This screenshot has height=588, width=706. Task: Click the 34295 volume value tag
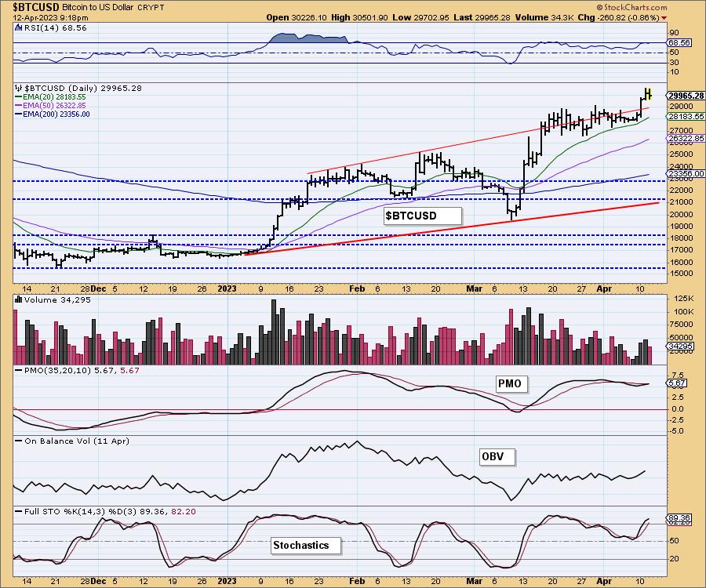[x=680, y=346]
